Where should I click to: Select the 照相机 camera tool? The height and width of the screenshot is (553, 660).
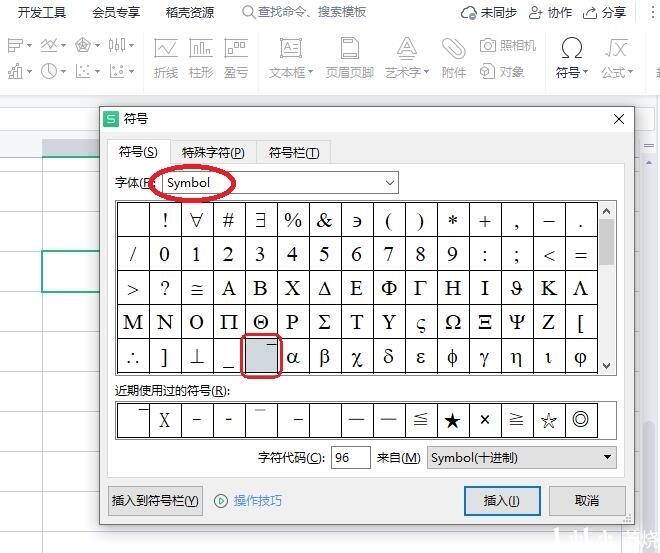pos(508,45)
